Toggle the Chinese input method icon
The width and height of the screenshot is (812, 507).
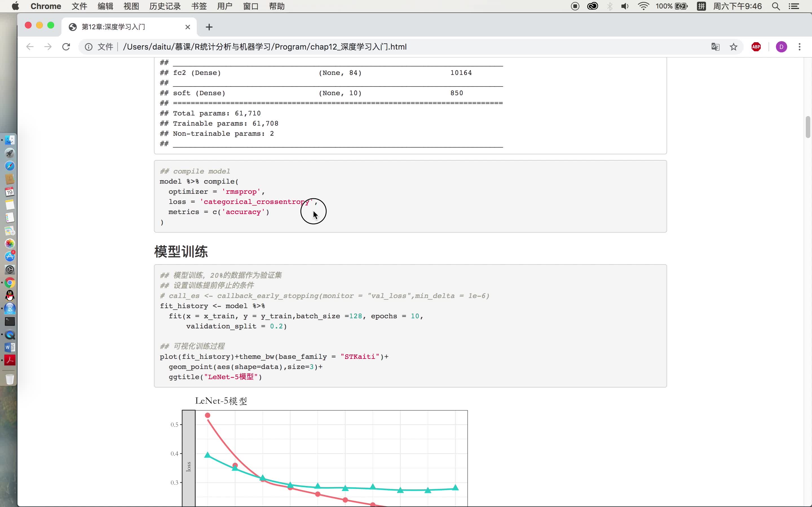coord(701,6)
